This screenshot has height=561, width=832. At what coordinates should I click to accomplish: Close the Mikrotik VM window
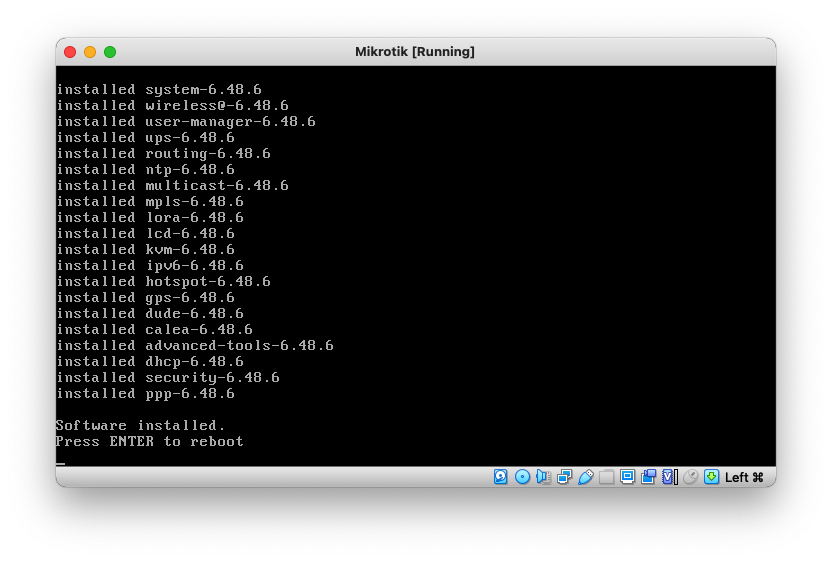(x=70, y=51)
